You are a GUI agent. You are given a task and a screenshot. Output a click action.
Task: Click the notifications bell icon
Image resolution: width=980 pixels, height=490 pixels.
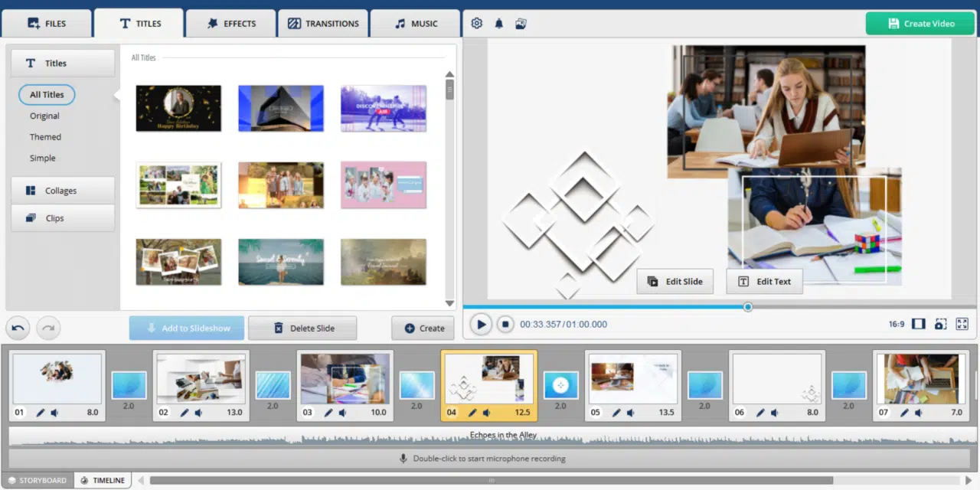[498, 24]
